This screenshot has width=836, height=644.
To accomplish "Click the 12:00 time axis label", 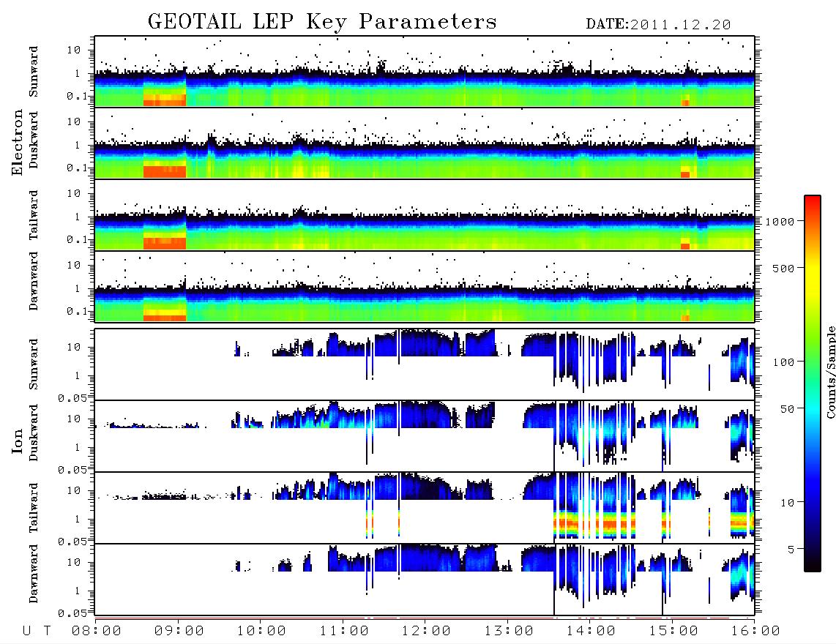I will point(426,632).
